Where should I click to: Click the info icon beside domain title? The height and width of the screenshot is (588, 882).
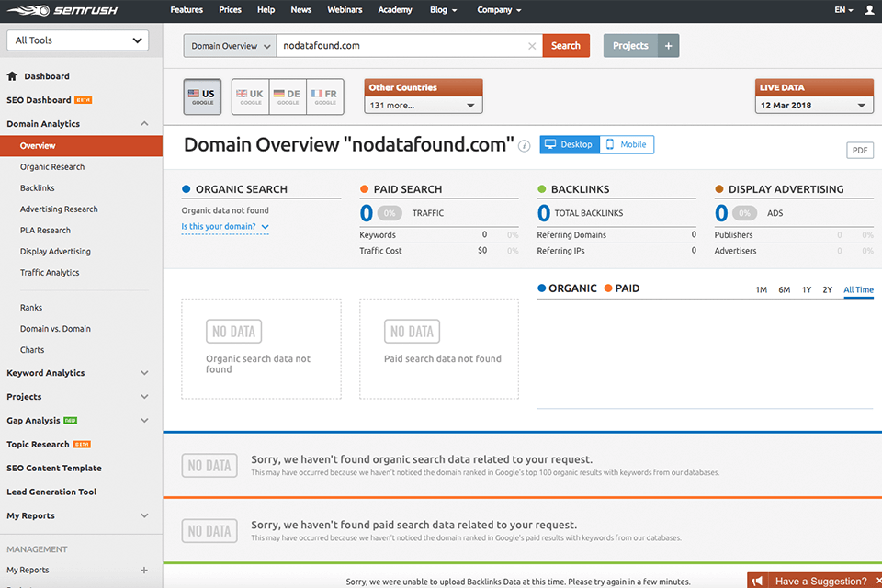(525, 146)
